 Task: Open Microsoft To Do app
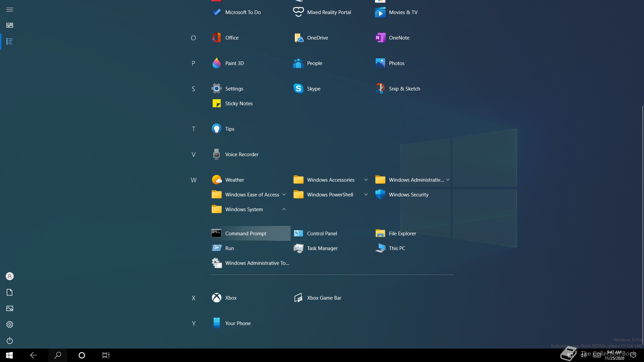pyautogui.click(x=249, y=12)
